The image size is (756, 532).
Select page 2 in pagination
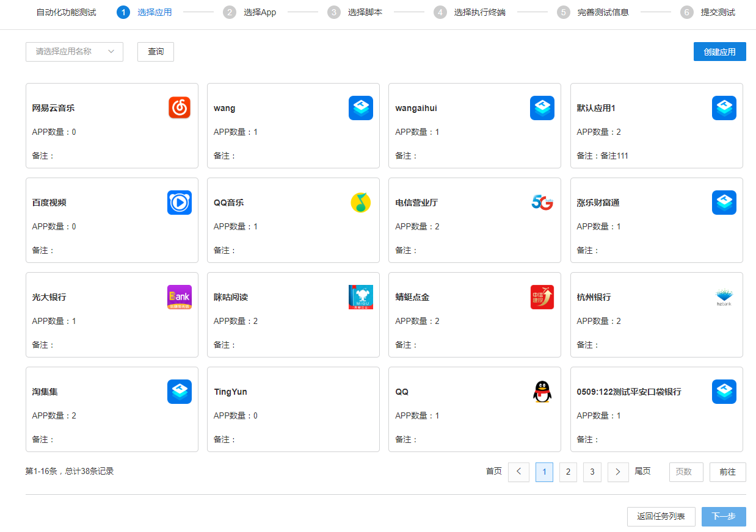pyautogui.click(x=568, y=472)
